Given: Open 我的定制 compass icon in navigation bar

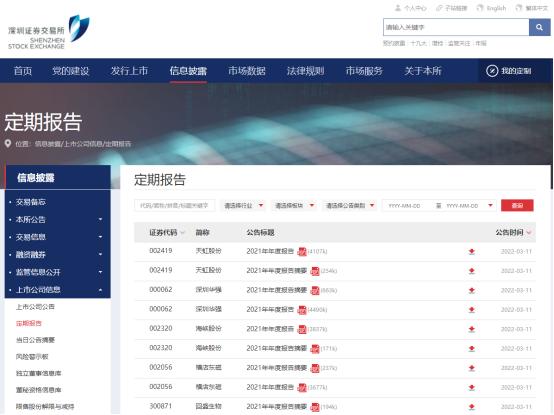Looking at the screenshot, I should coord(492,71).
